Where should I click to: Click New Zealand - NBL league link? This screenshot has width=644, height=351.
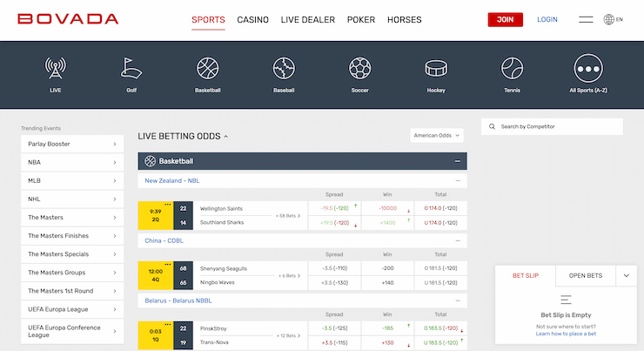pyautogui.click(x=172, y=180)
